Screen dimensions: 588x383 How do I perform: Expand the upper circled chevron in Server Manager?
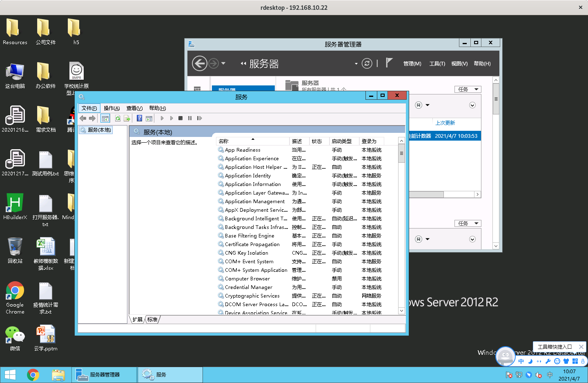click(x=472, y=105)
